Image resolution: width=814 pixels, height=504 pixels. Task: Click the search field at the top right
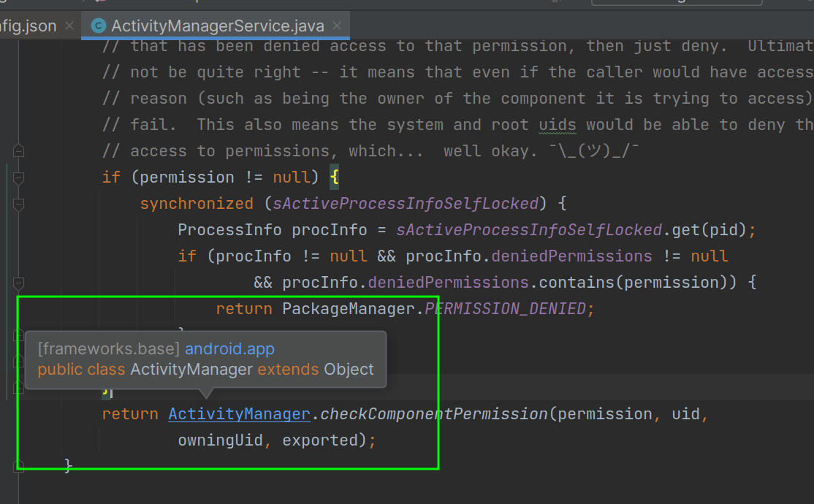tap(676, 2)
